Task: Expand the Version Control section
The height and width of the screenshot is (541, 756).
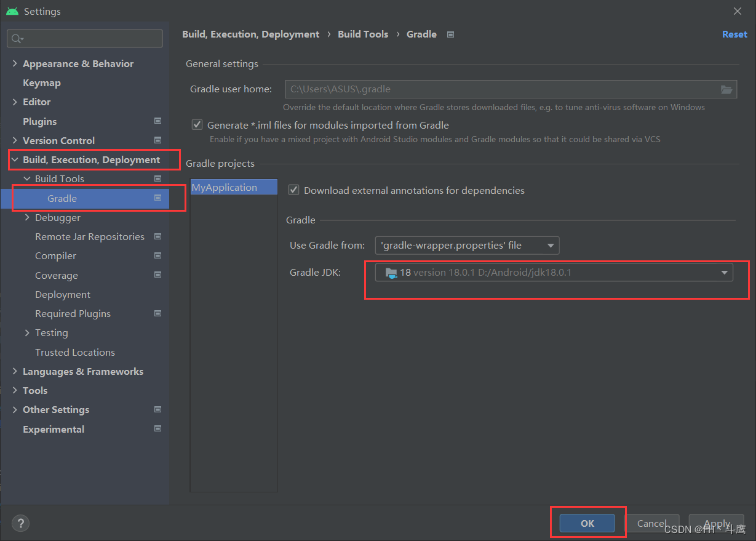Action: click(15, 140)
